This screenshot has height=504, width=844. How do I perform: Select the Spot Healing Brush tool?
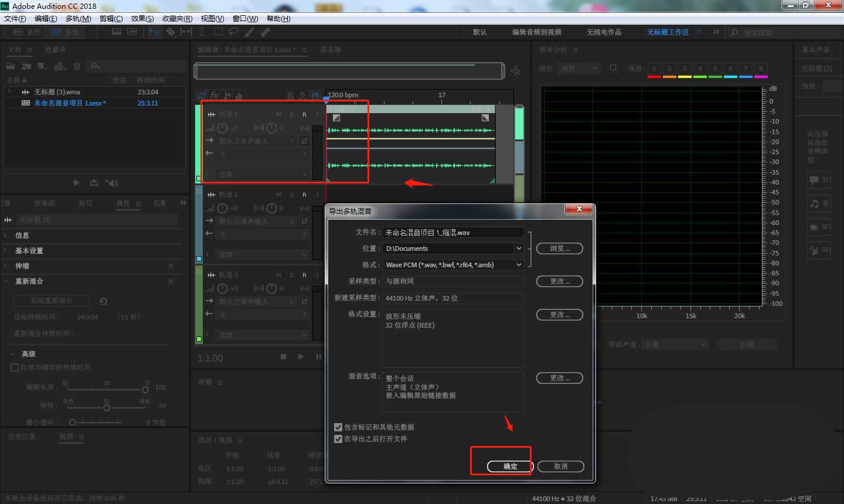(x=266, y=32)
